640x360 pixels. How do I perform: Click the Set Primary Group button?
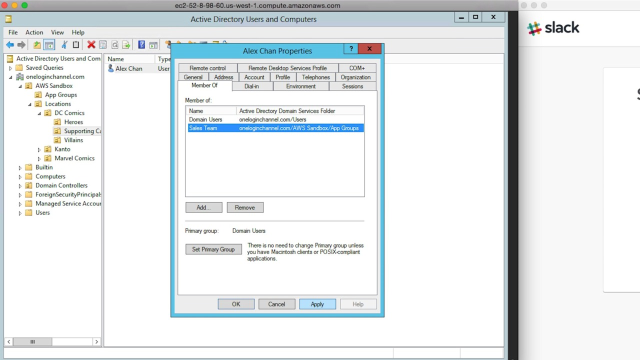(x=213, y=249)
